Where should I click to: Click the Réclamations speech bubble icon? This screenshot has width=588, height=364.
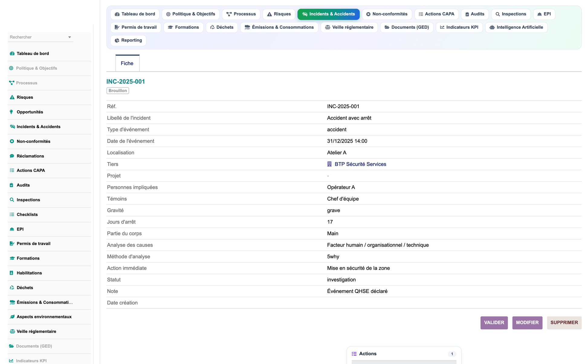(x=12, y=156)
